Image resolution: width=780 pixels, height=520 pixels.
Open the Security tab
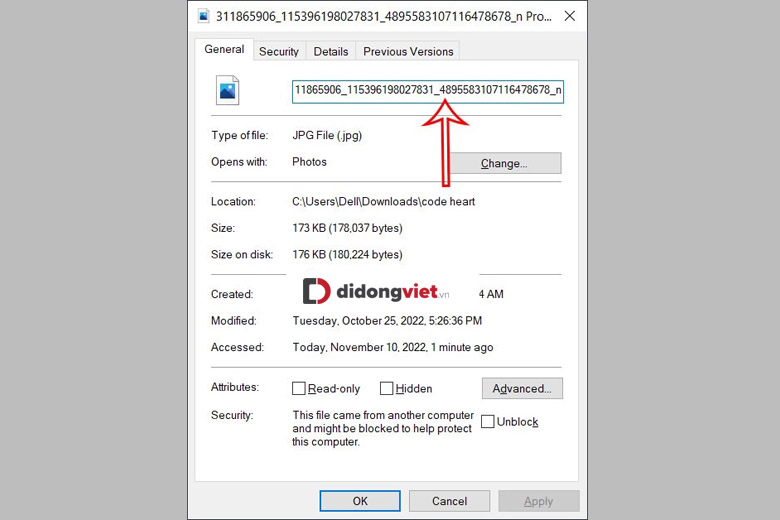pos(278,52)
